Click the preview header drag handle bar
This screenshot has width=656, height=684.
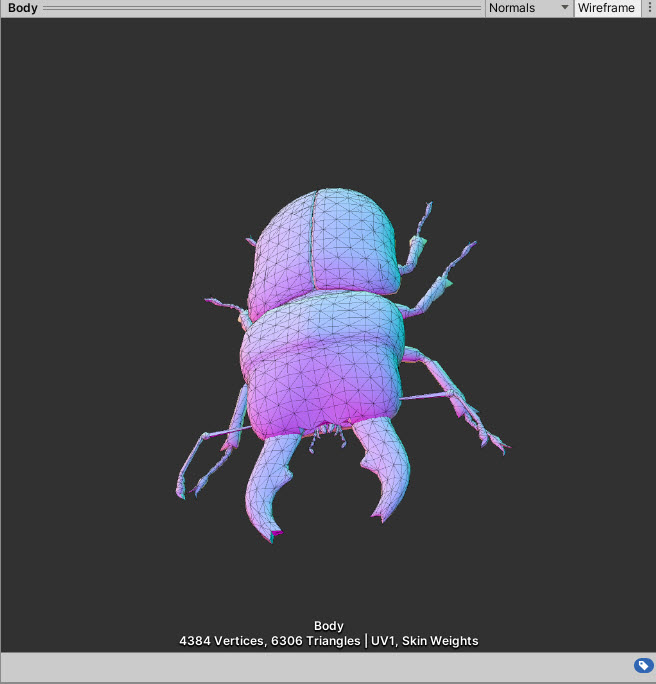click(x=262, y=8)
